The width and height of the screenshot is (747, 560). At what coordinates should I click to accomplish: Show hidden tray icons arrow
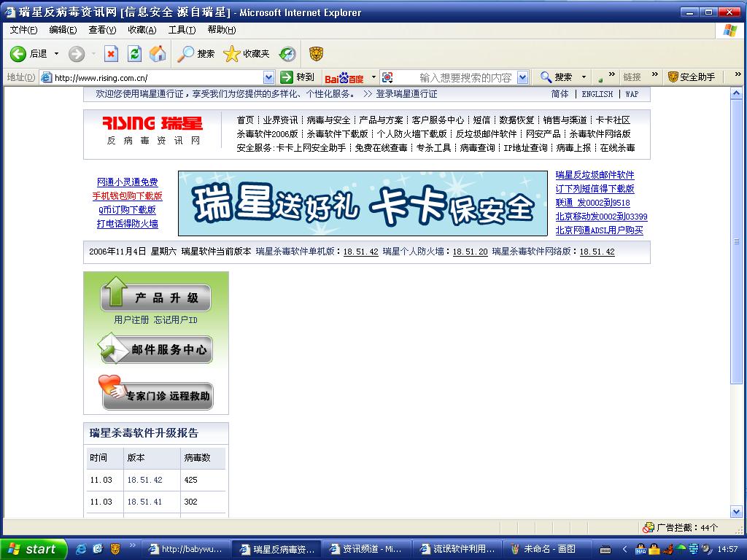click(625, 549)
